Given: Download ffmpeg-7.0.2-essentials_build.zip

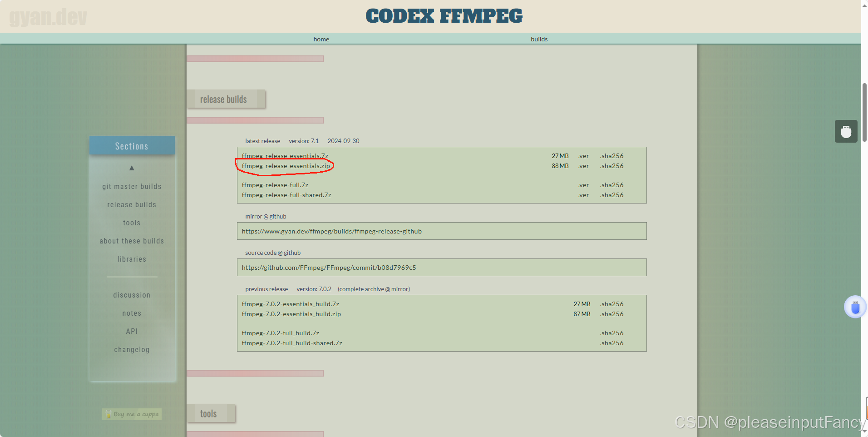Looking at the screenshot, I should tap(291, 314).
